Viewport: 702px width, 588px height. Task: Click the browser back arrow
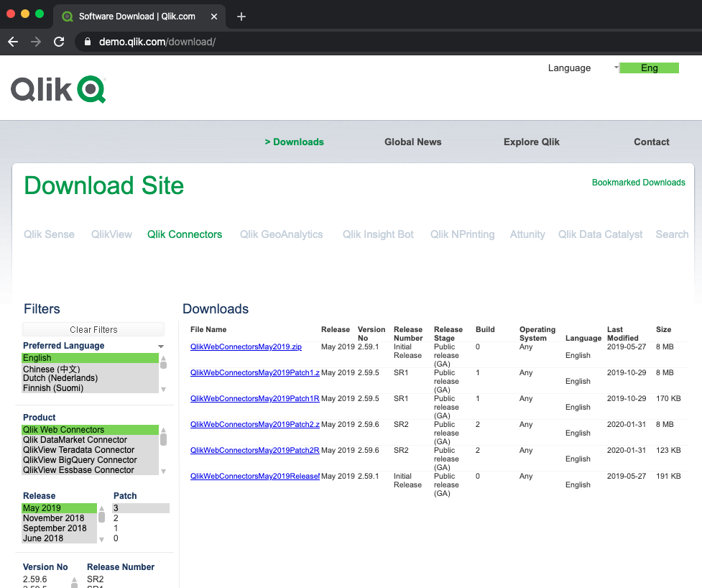pos(13,42)
